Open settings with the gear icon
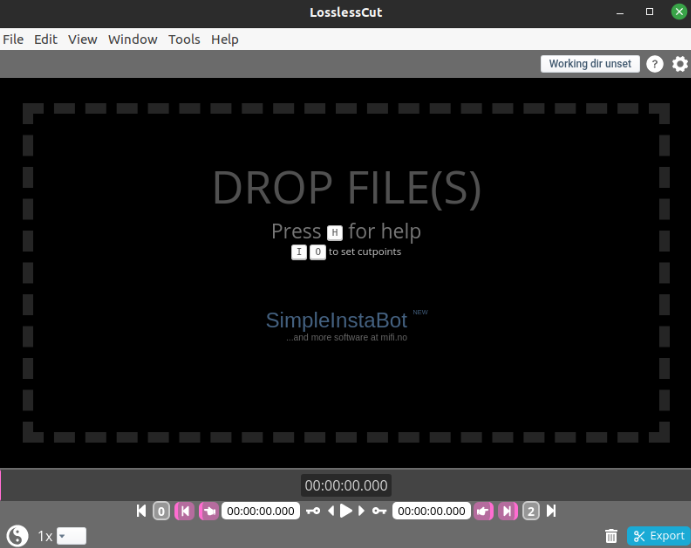Image resolution: width=691 pixels, height=548 pixels. tap(680, 64)
